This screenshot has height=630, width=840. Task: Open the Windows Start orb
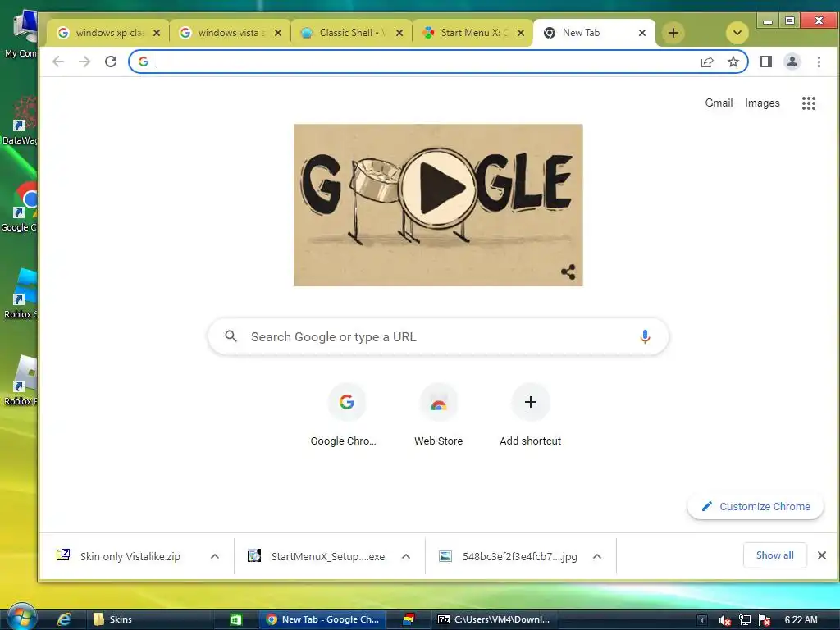click(21, 619)
